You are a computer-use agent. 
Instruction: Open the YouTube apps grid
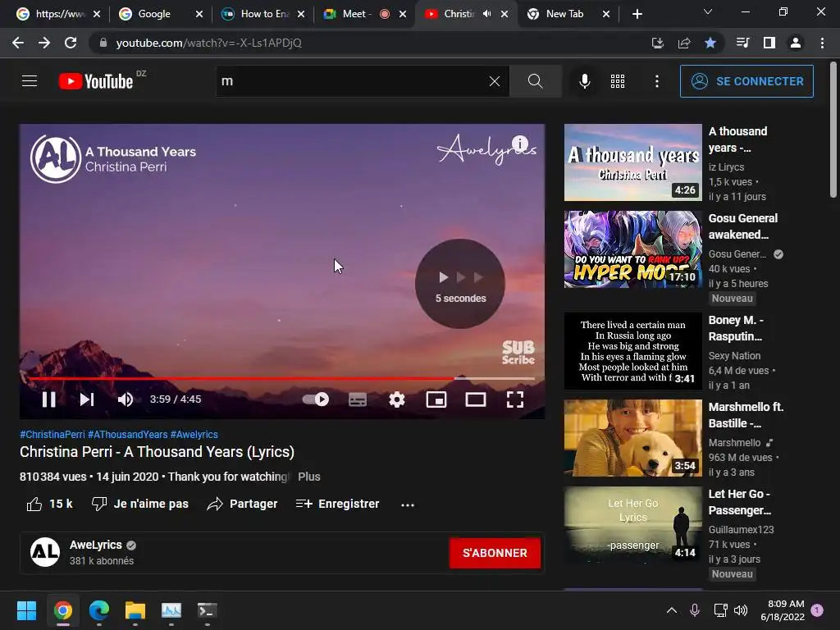pyautogui.click(x=618, y=81)
